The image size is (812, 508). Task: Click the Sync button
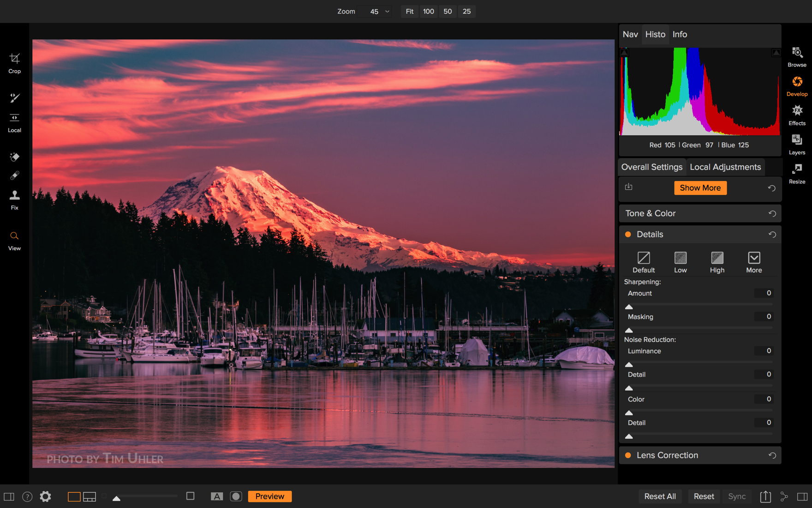click(x=737, y=496)
